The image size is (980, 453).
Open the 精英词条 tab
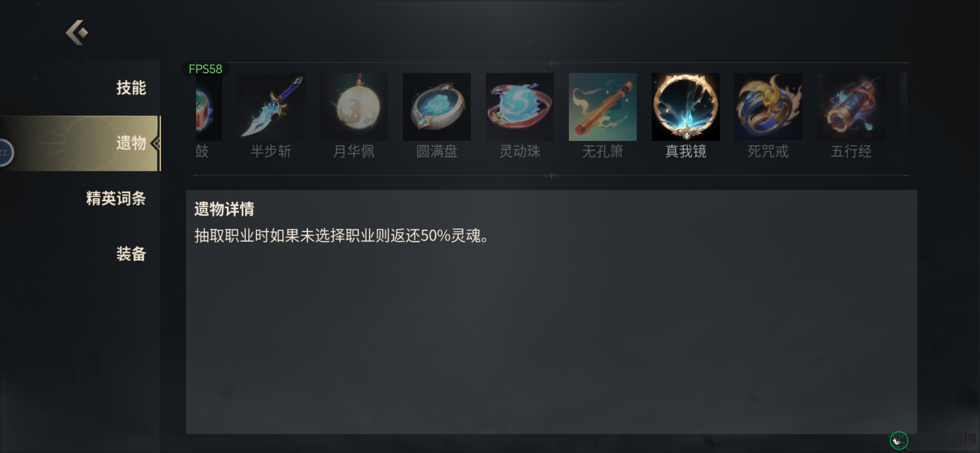tap(116, 198)
